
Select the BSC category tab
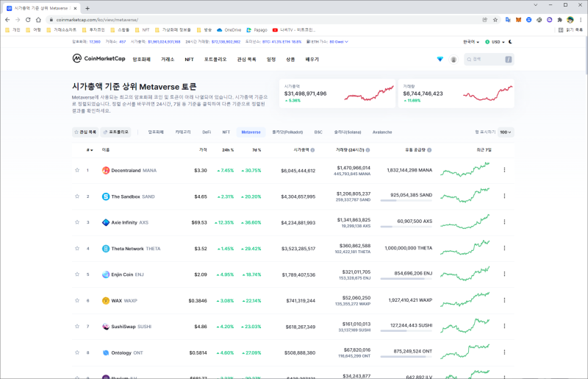(318, 132)
